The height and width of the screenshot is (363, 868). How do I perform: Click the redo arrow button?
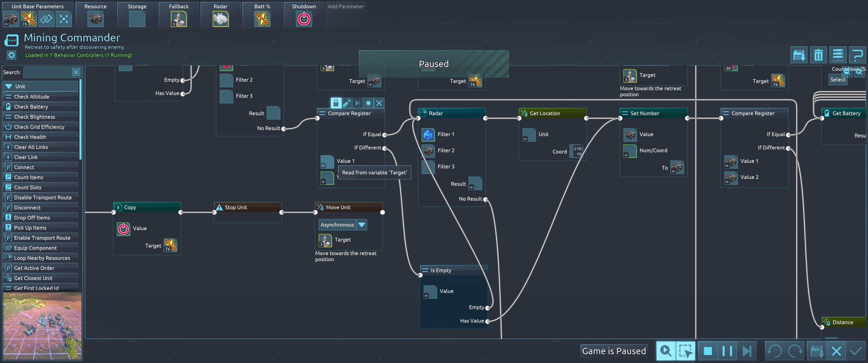click(x=795, y=351)
